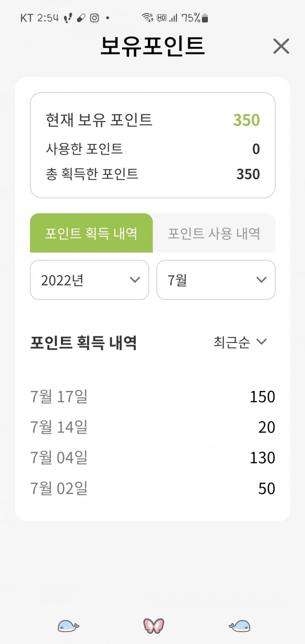
Task: Open the 7월 month dropdown
Action: [216, 280]
